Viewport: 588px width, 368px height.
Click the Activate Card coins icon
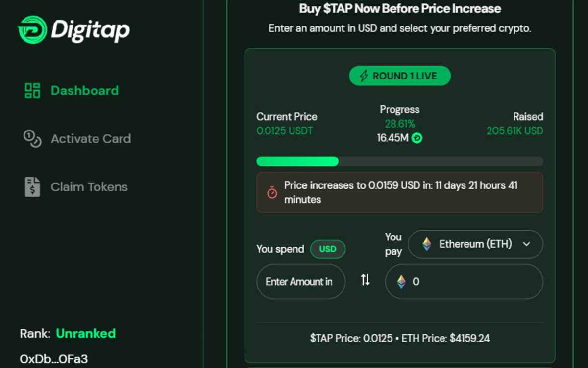pyautogui.click(x=32, y=138)
